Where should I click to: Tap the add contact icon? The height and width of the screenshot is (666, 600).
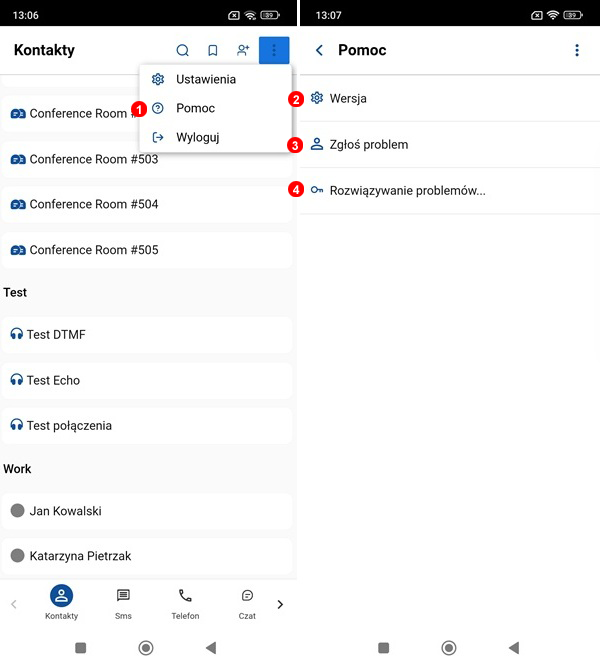[x=243, y=51]
